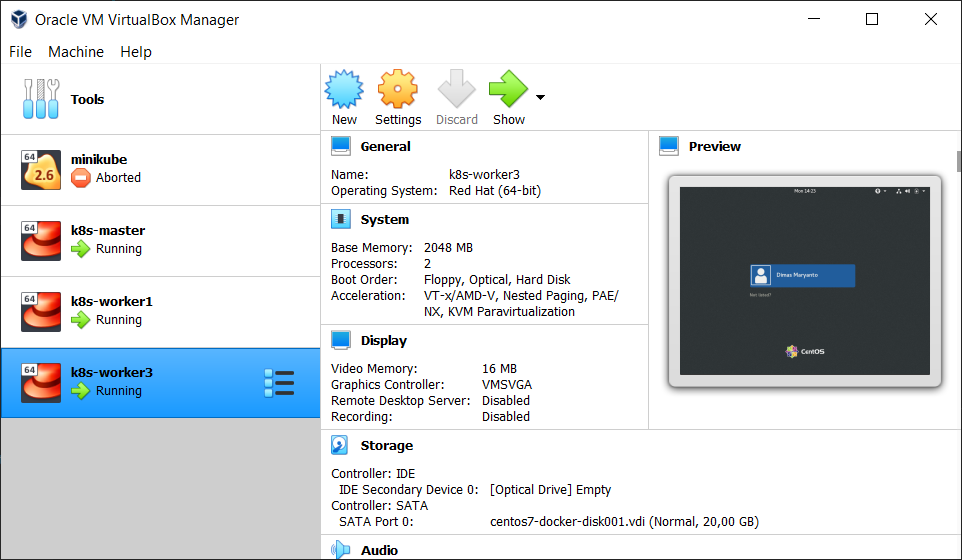This screenshot has height=560, width=962.
Task: Open the Display section header link
Action: [x=383, y=340]
